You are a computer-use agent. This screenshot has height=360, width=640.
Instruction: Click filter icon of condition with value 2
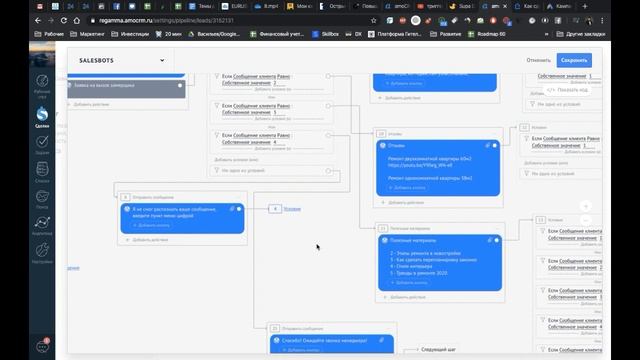217,76
